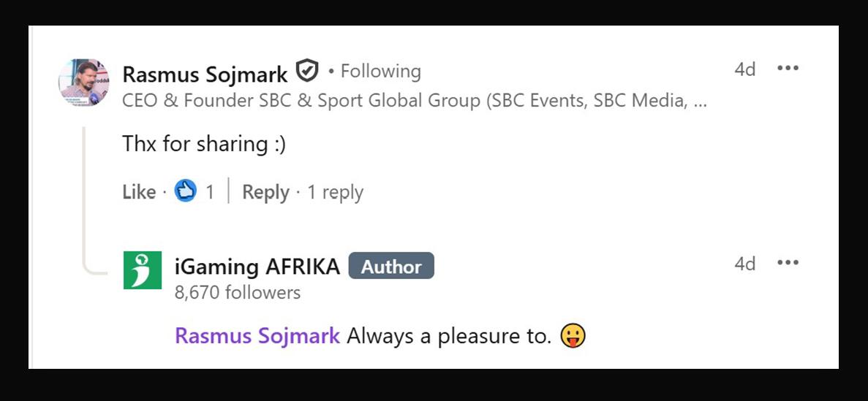Screen dimensions: 868x401
Task: Open options menu on iGaming AFRIKA reply
Action: coord(788,263)
